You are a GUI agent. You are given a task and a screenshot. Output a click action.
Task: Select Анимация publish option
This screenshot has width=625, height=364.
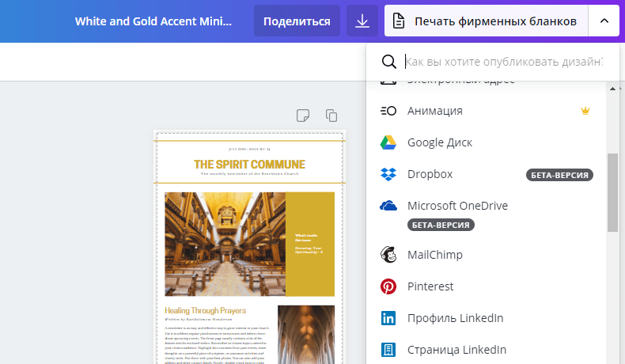pyautogui.click(x=486, y=111)
